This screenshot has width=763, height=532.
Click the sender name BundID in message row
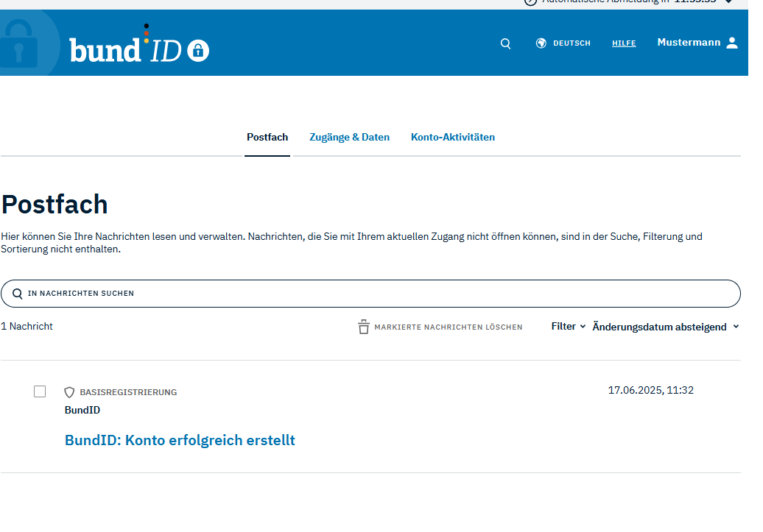click(82, 410)
